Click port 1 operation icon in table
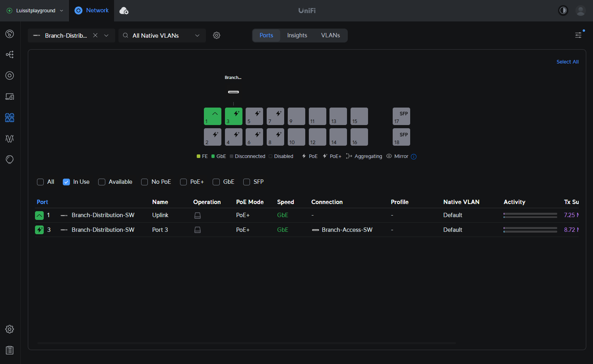The height and width of the screenshot is (364, 593). [198, 216]
